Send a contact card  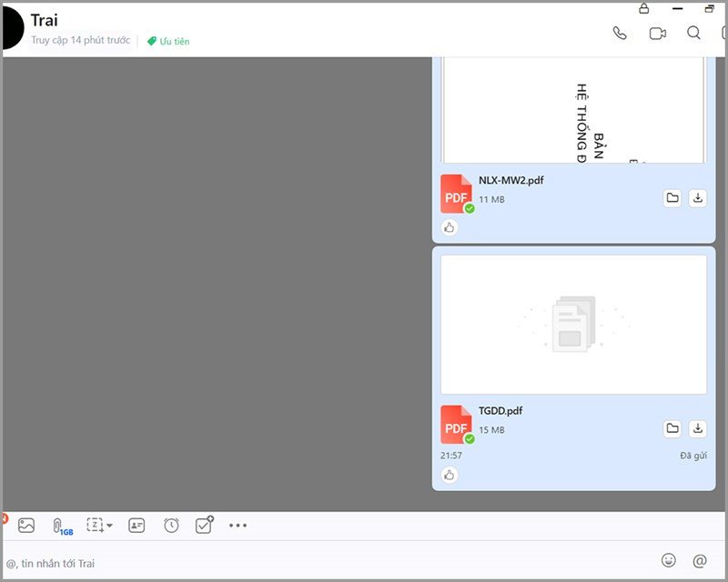[136, 525]
